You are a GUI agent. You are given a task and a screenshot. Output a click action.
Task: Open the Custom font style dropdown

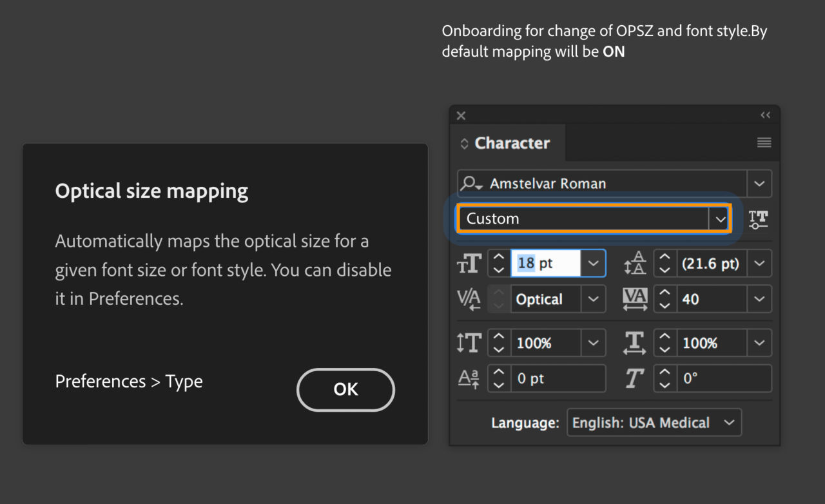click(x=719, y=219)
